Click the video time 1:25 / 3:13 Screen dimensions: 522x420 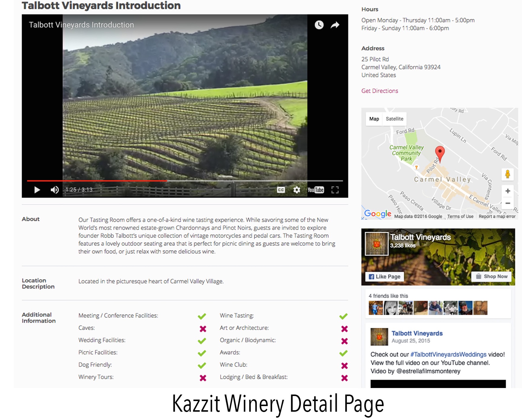click(79, 190)
